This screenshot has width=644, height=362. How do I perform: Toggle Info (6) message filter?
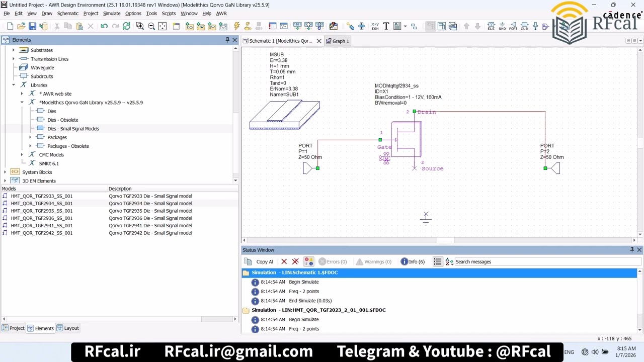pyautogui.click(x=413, y=261)
